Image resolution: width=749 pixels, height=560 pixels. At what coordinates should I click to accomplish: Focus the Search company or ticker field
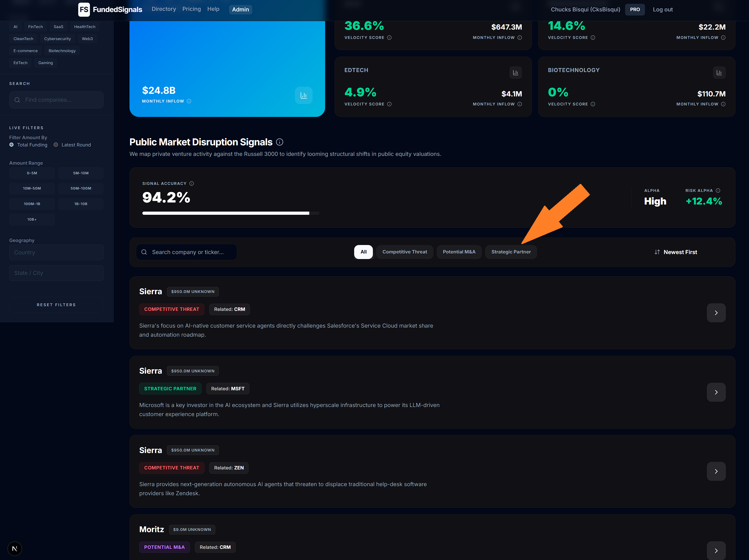[x=187, y=252]
